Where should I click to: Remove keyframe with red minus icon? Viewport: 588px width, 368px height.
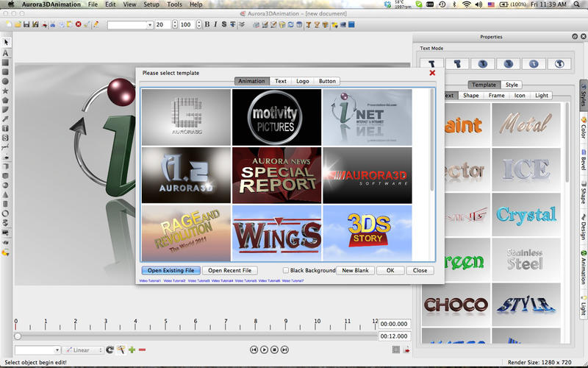(x=142, y=350)
